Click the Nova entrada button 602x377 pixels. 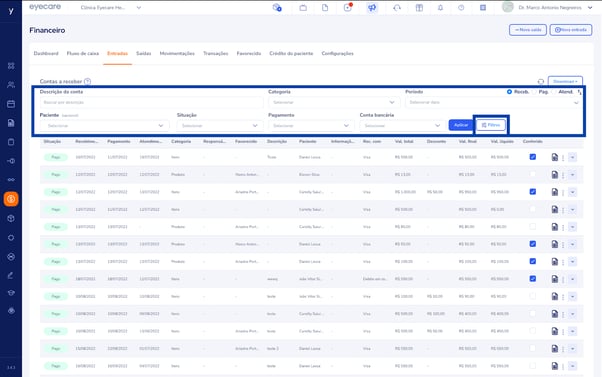pyautogui.click(x=571, y=30)
